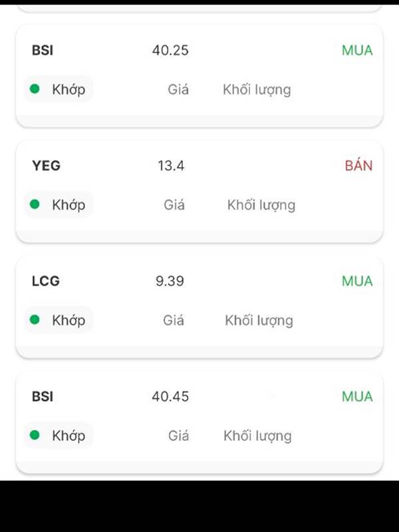Open the BSI ticker at price 40.45
Viewport: 399px width, 532px height.
43,396
